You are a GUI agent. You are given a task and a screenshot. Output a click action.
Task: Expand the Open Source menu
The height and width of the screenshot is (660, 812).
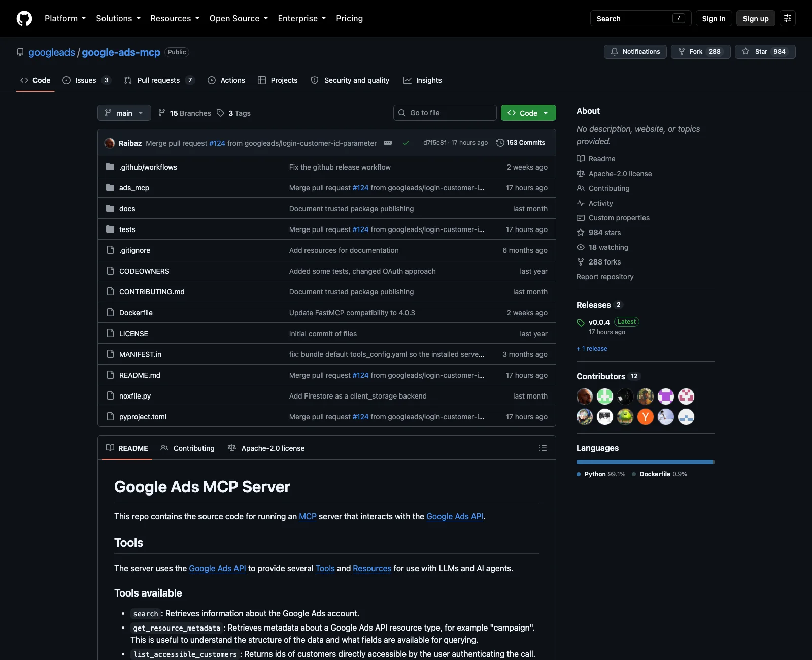click(239, 18)
